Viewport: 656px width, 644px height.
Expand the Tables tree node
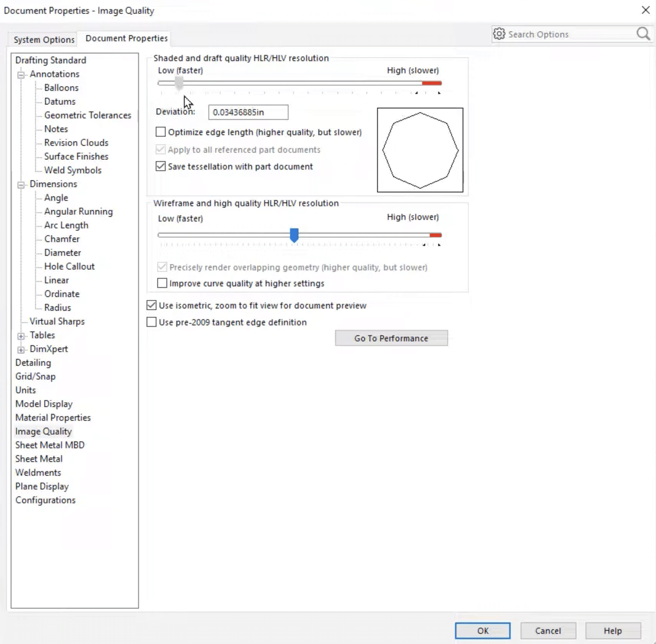[21, 336]
